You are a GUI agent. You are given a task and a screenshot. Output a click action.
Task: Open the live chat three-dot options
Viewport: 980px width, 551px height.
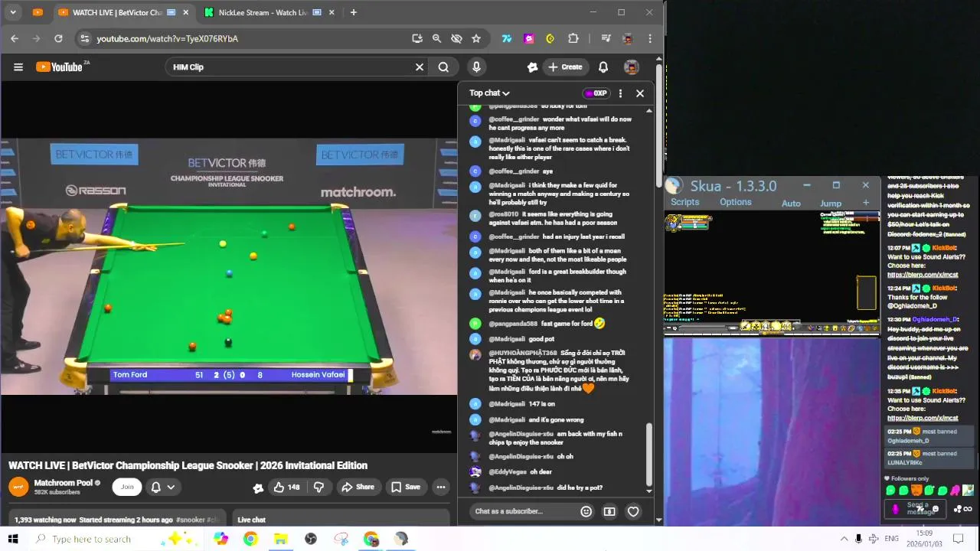click(x=620, y=93)
